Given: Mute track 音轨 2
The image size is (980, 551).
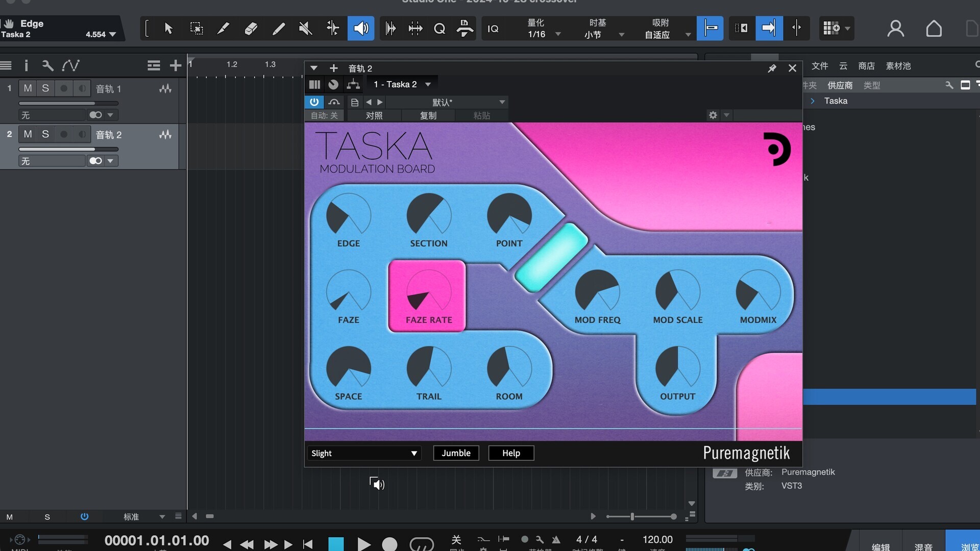Looking at the screenshot, I should coord(28,134).
